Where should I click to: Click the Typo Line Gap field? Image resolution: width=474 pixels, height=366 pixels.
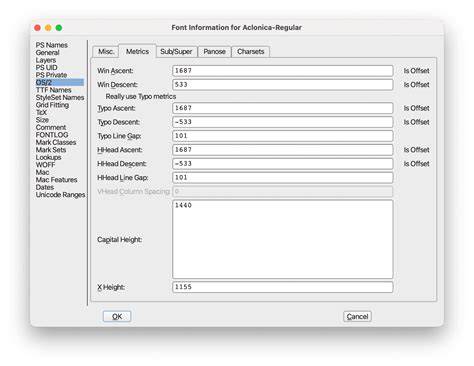click(283, 136)
